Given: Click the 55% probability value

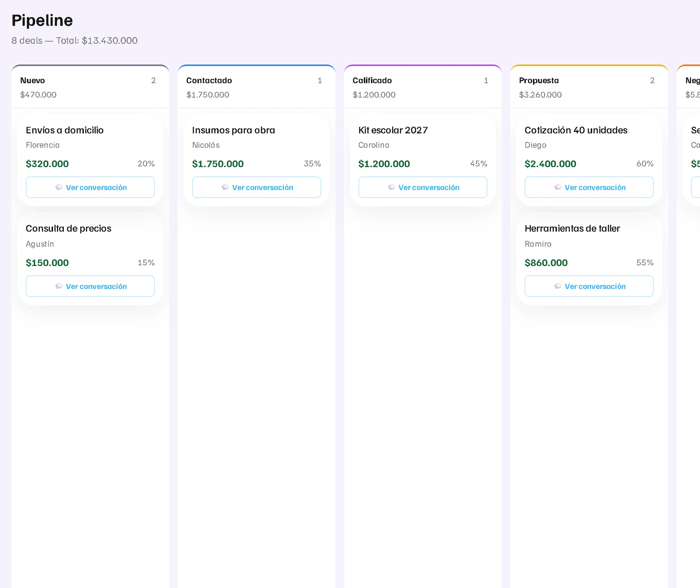Looking at the screenshot, I should click(x=645, y=262).
